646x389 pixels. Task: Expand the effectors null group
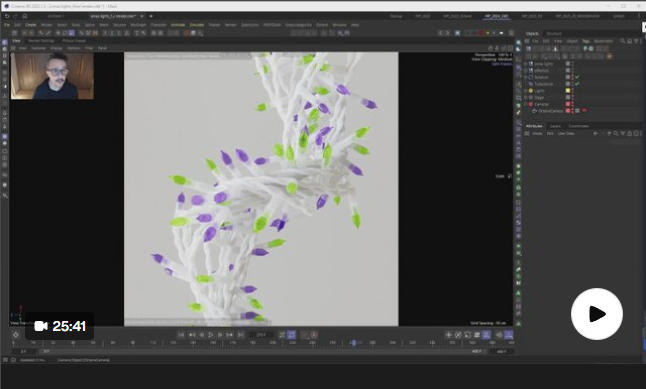point(526,71)
